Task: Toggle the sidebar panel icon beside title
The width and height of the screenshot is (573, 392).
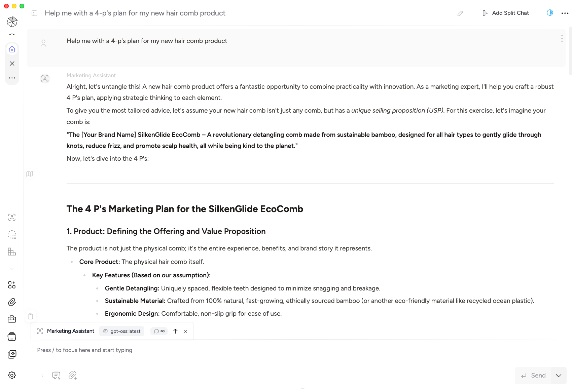Action: (34, 13)
